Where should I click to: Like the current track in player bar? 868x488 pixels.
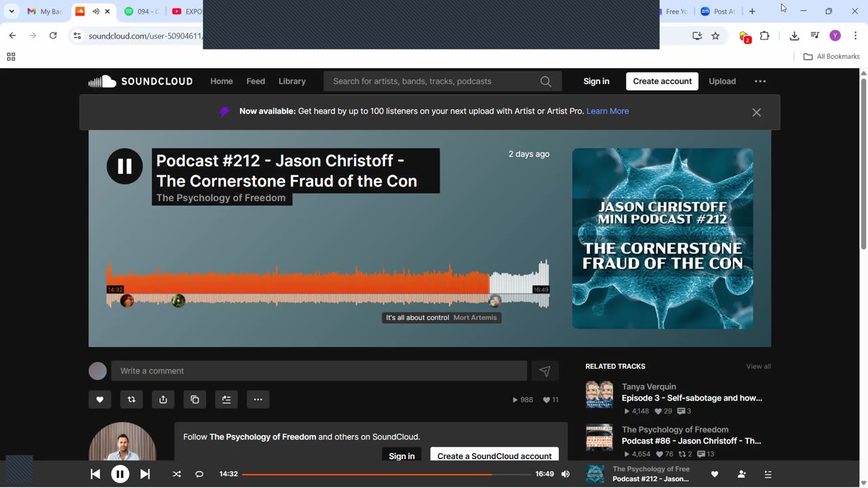pyautogui.click(x=714, y=474)
